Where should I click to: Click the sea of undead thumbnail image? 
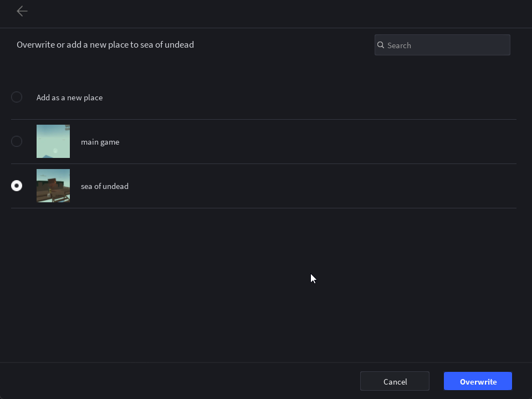pyautogui.click(x=53, y=186)
